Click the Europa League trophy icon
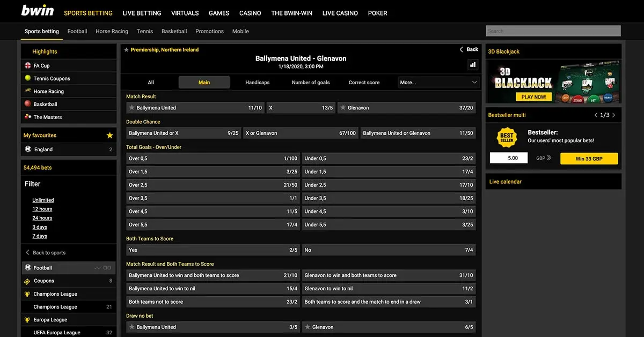 (27, 320)
